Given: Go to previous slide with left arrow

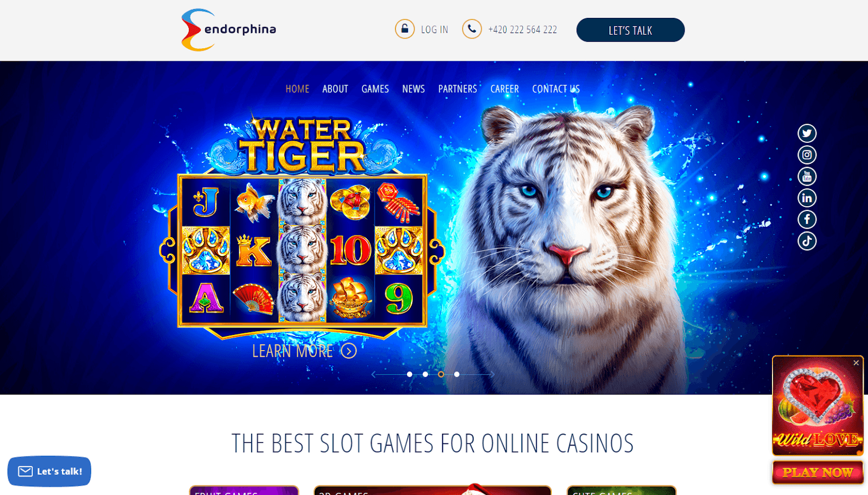Looking at the screenshot, I should [x=374, y=374].
